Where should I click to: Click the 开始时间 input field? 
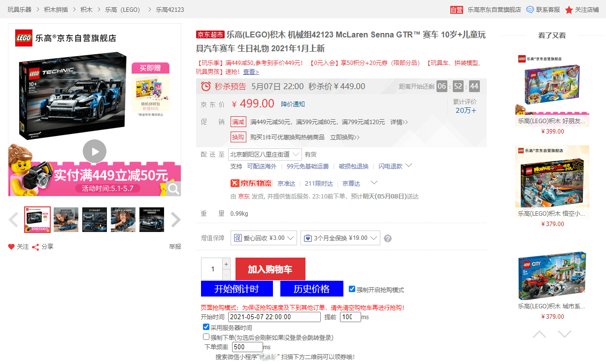(x=274, y=317)
